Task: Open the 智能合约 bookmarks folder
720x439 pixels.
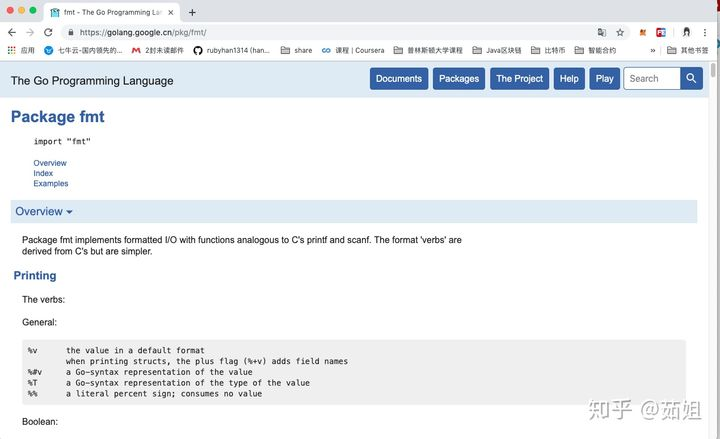Action: coord(595,50)
